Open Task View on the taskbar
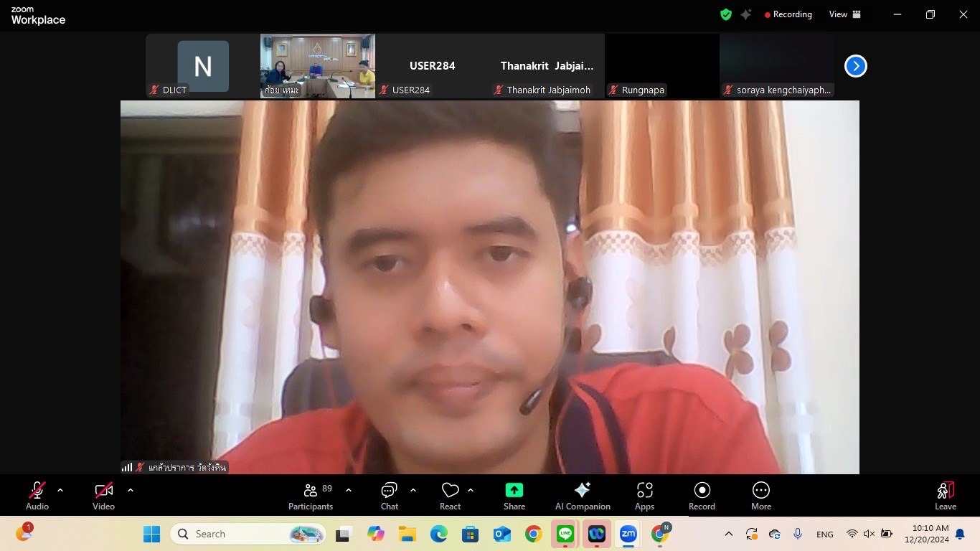This screenshot has width=980, height=551. coord(344,534)
